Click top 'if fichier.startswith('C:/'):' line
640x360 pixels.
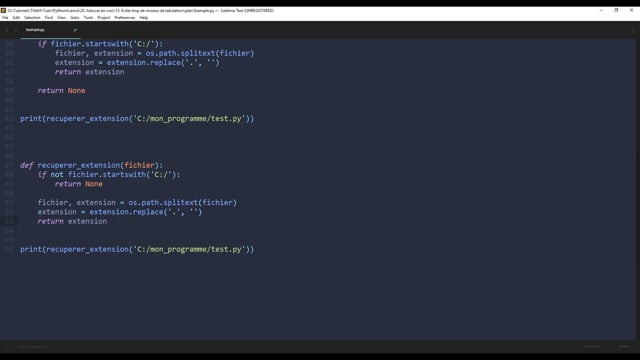tap(100, 44)
